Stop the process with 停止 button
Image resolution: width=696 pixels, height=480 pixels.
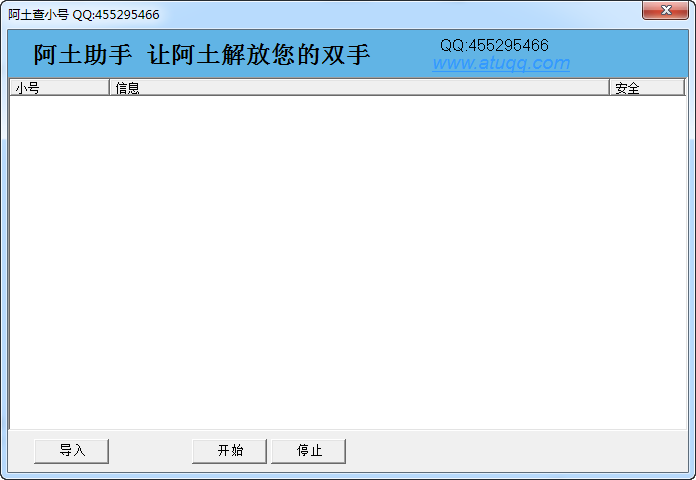(x=308, y=451)
